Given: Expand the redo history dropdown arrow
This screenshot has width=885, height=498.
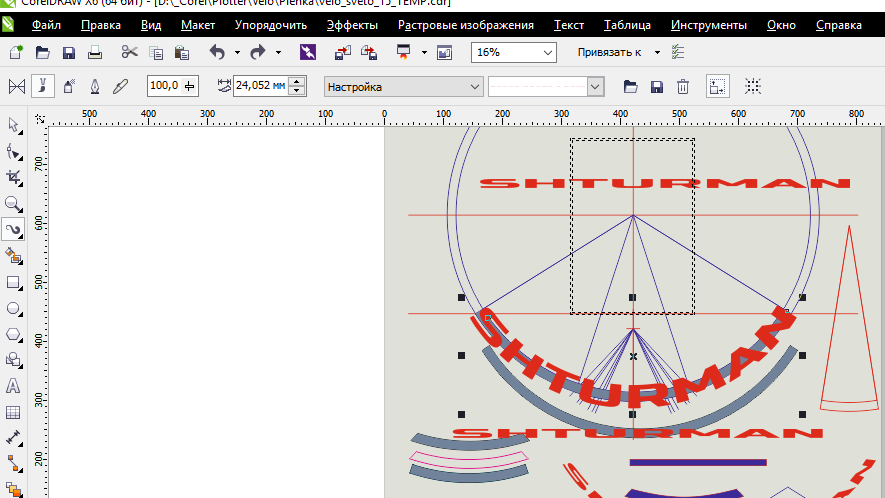Looking at the screenshot, I should (278, 53).
